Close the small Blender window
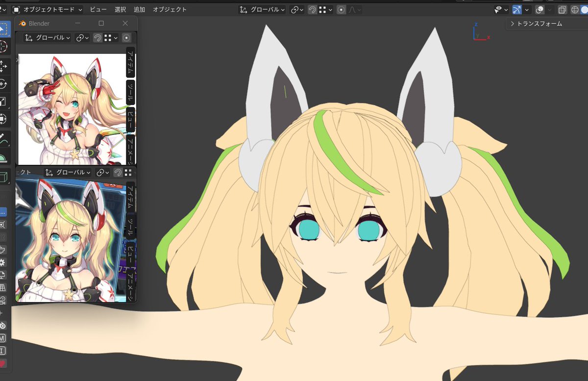The image size is (588, 381). tap(125, 24)
